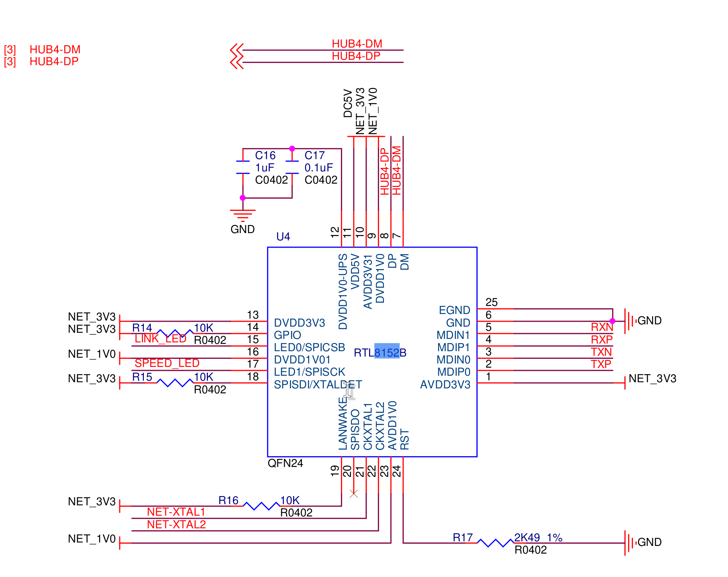Click the GND symbol after resistor R17
Screen dimensions: 728x577
click(x=631, y=543)
